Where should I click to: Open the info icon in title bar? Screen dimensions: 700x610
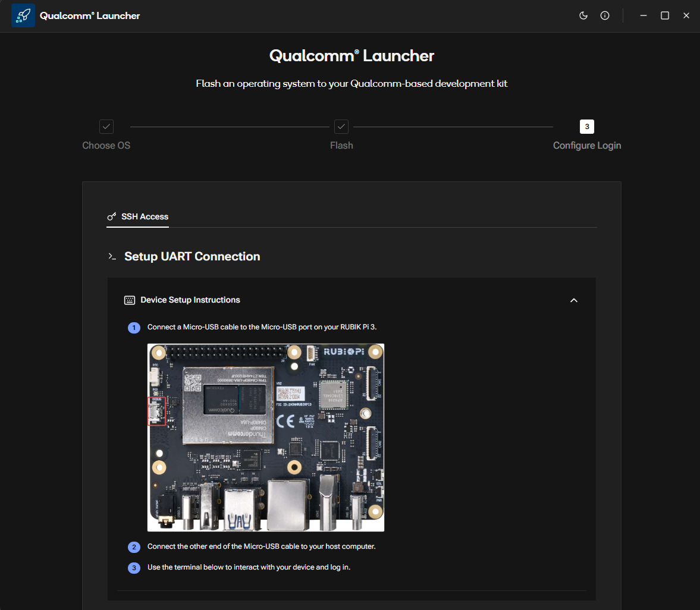pyautogui.click(x=605, y=15)
